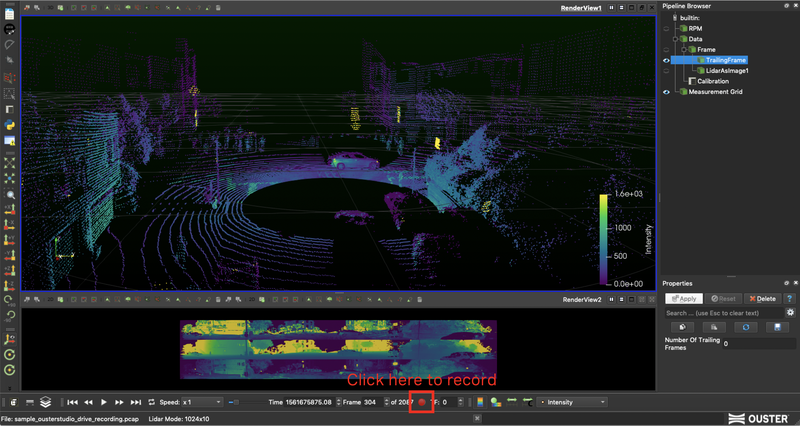Click the Python shell icon in left toolbar
Screen dimensions: 800x426
click(9, 124)
